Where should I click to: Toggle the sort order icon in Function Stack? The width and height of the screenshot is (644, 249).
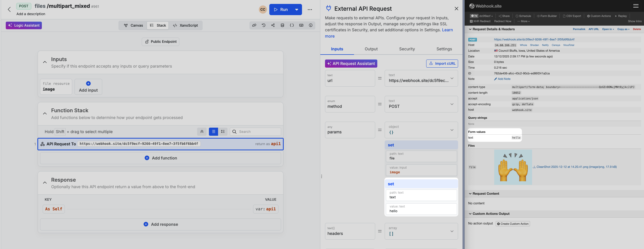pyautogui.click(x=223, y=132)
